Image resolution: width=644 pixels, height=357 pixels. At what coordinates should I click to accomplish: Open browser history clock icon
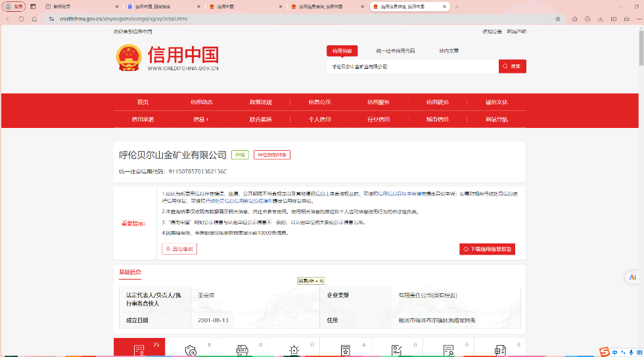pos(587,19)
